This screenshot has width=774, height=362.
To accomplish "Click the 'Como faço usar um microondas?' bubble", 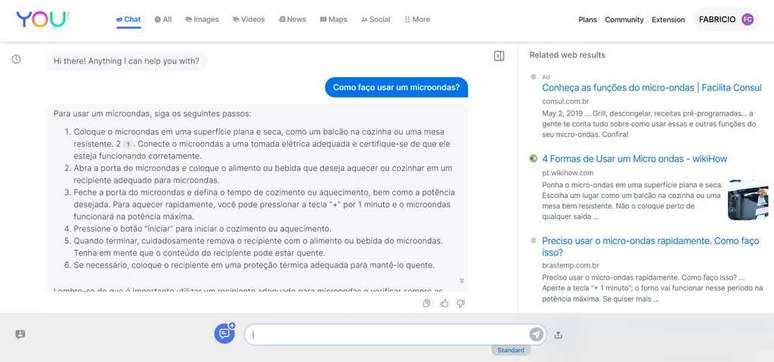I will pos(396,87).
